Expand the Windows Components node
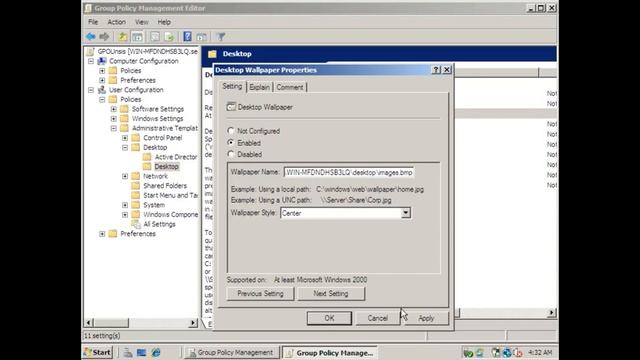The image size is (640, 360). (x=125, y=215)
